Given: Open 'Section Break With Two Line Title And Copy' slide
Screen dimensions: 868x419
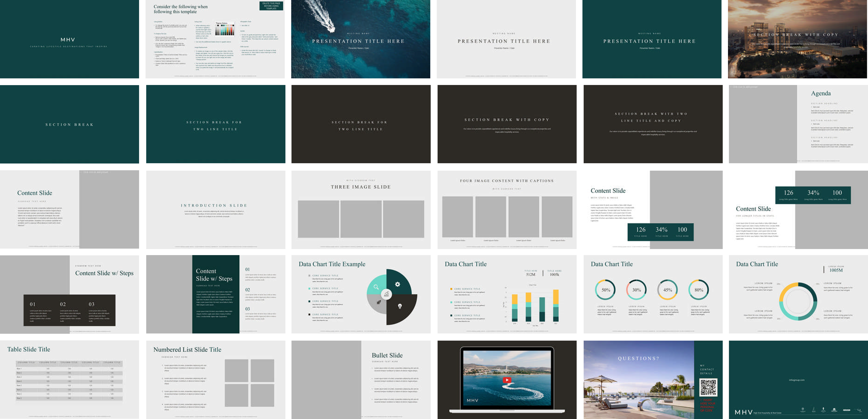Looking at the screenshot, I should [x=653, y=124].
